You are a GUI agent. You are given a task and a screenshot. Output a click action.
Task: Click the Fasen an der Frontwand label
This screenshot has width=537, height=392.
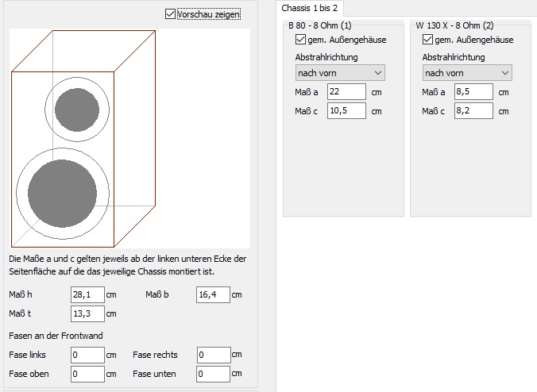point(56,336)
